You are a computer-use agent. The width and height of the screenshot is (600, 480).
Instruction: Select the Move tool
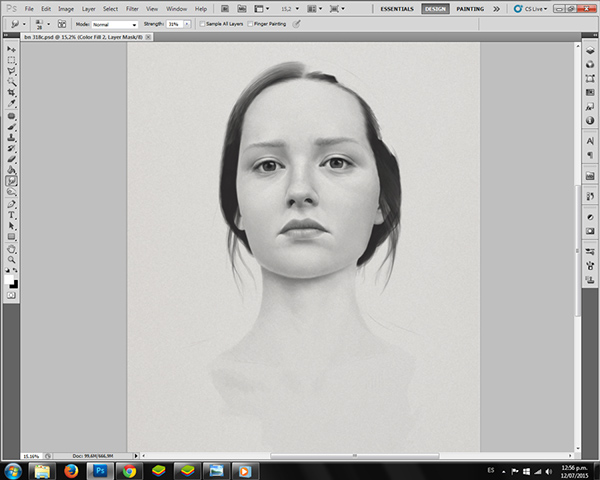(x=11, y=48)
